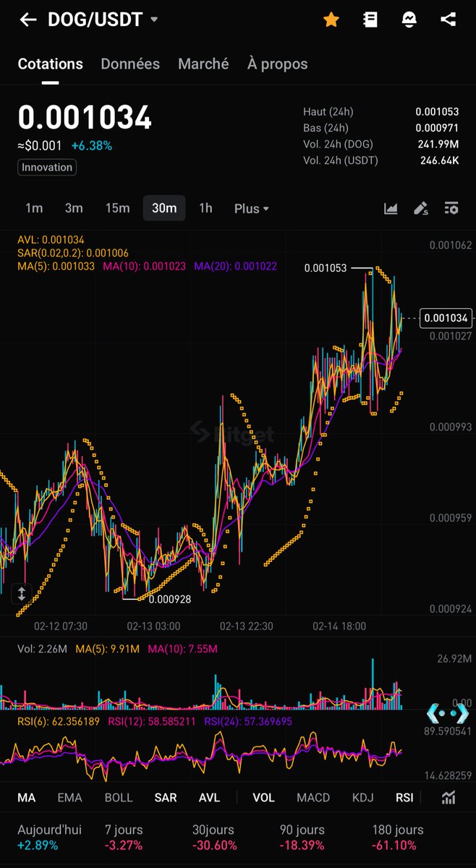Tap the Vol. 24h (USDT) value 246.64K

pyautogui.click(x=439, y=160)
